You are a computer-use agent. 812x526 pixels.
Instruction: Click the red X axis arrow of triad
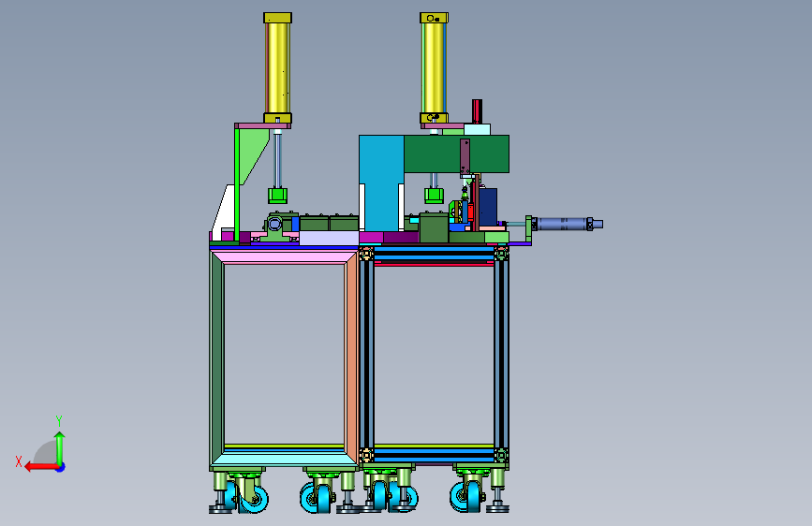(41, 467)
